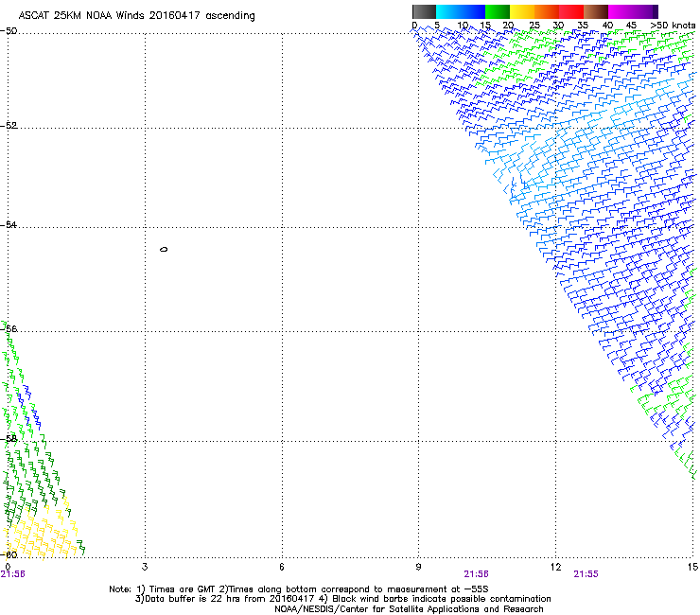Click the longitude axis label '9'

[x=418, y=567]
